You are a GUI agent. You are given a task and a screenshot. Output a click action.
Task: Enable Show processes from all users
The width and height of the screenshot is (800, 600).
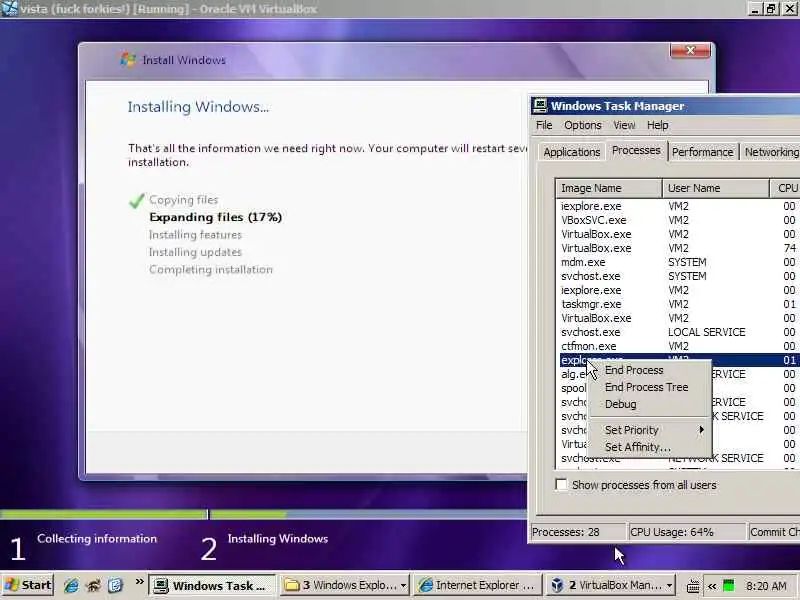[x=561, y=484]
